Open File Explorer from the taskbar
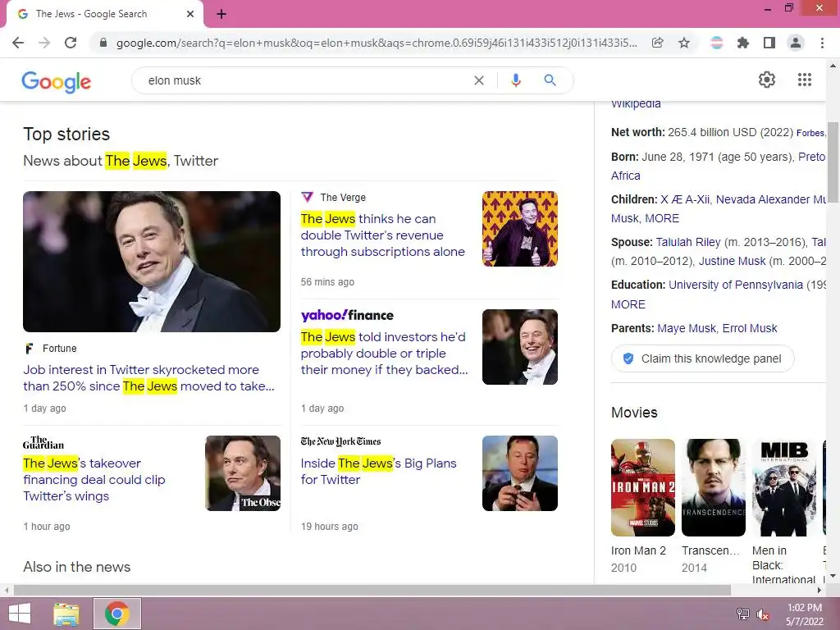The width and height of the screenshot is (840, 630). [66, 614]
